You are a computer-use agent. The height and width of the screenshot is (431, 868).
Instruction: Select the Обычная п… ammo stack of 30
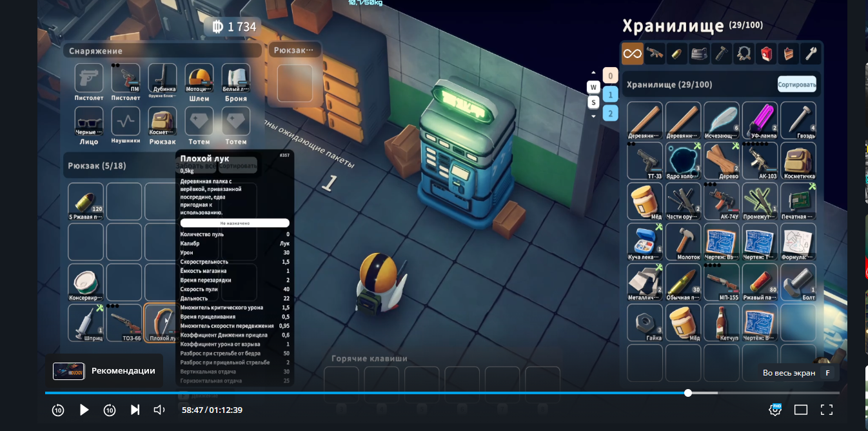tap(683, 283)
